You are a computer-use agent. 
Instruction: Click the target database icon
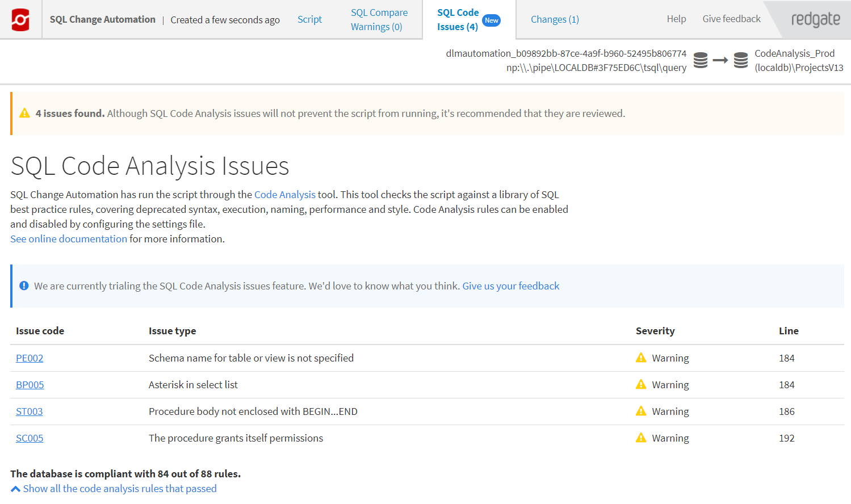740,60
